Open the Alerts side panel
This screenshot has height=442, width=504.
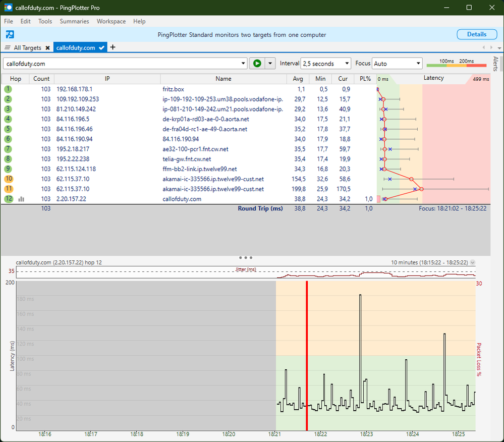[x=495, y=64]
